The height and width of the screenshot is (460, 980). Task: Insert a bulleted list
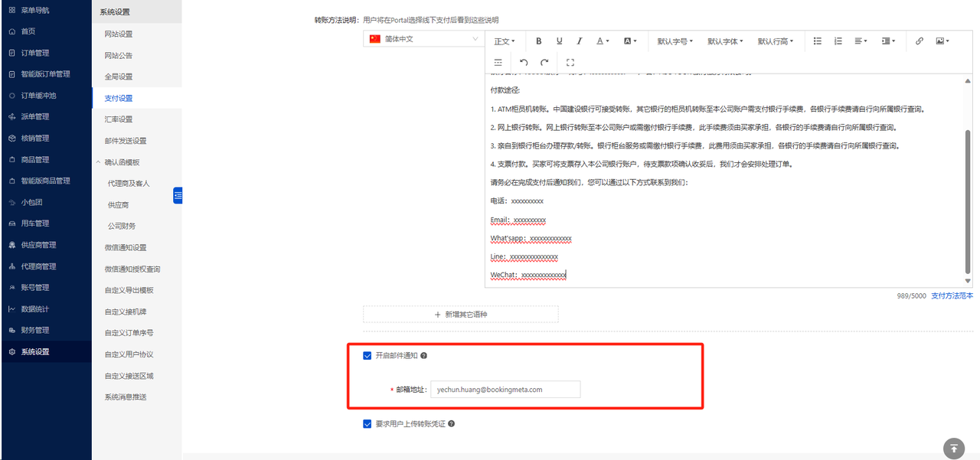(817, 41)
